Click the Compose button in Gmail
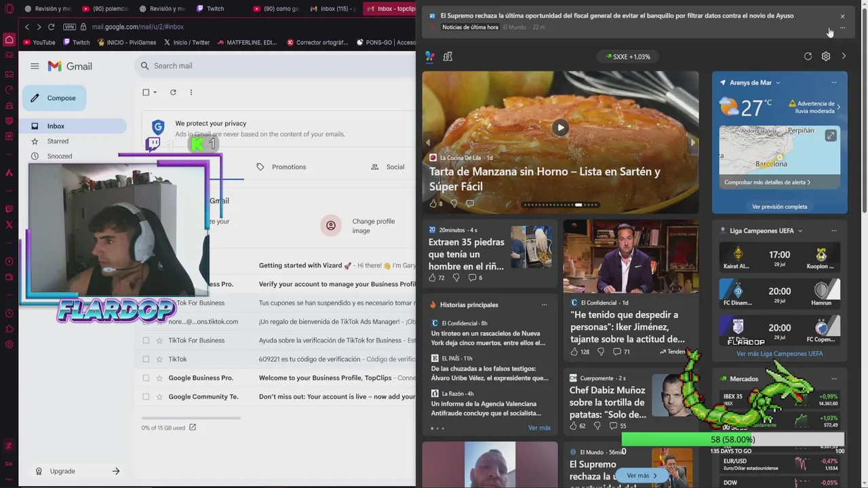 point(54,98)
